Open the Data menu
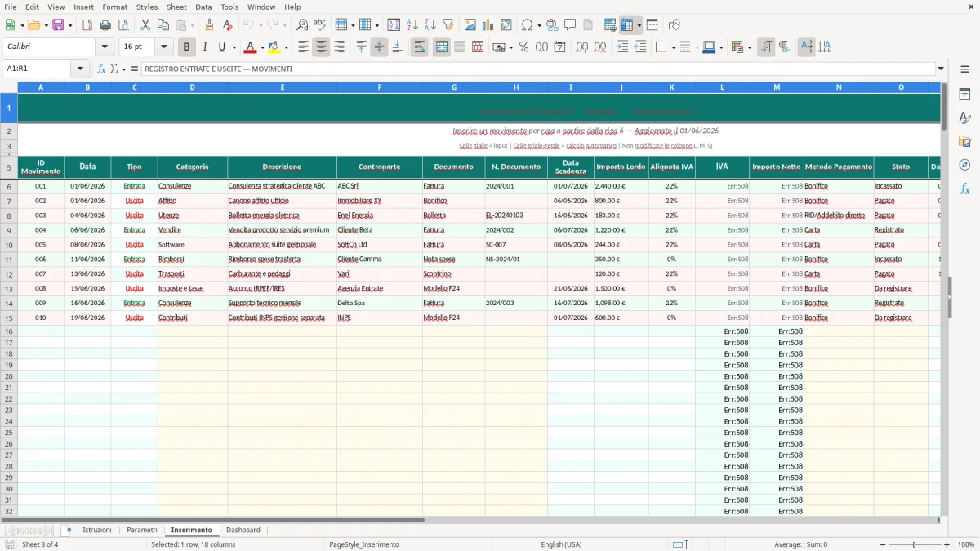This screenshot has width=980, height=551. 203,7
